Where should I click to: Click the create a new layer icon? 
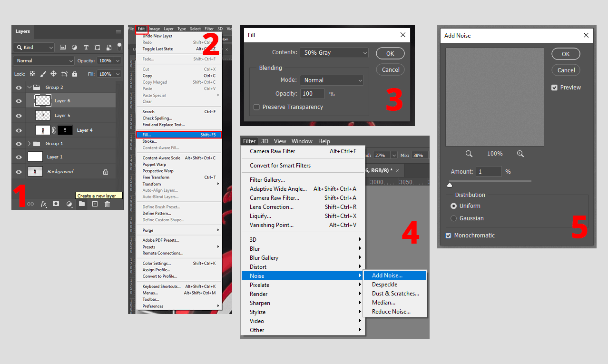click(x=95, y=204)
